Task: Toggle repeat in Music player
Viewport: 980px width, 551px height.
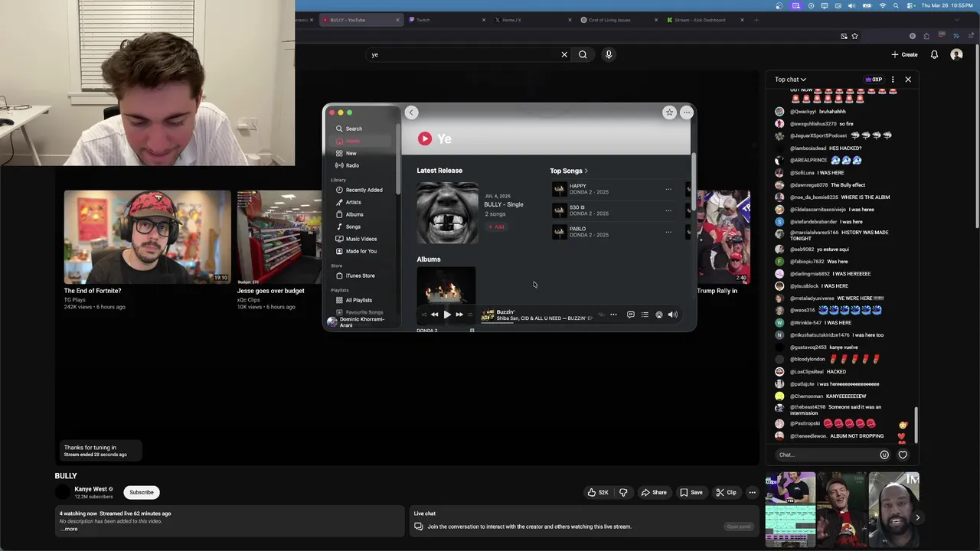Action: [470, 315]
